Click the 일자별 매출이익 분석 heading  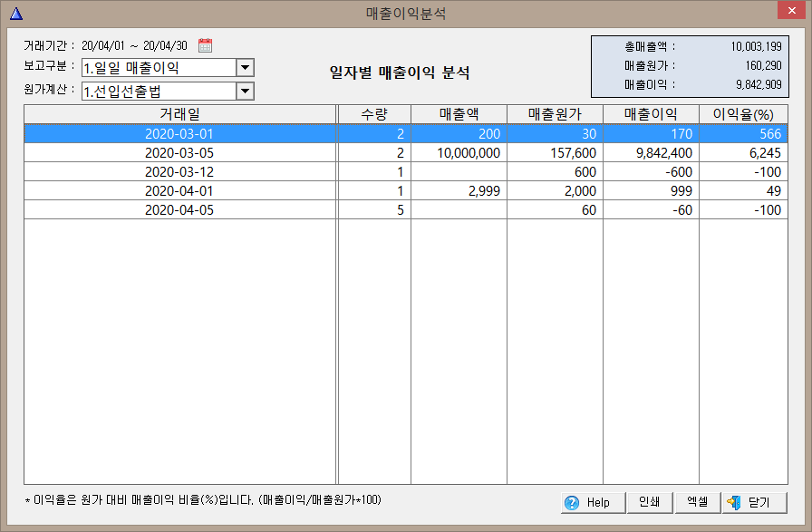[x=400, y=73]
